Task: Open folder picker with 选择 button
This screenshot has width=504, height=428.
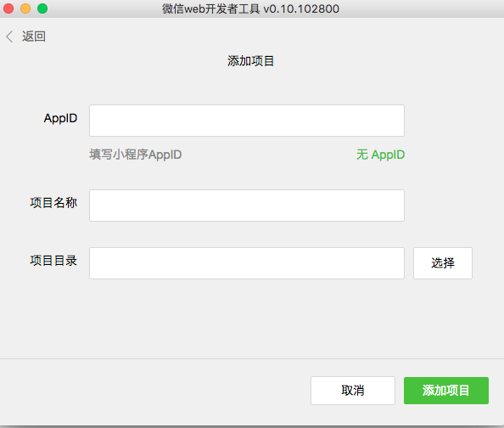Action: pos(443,263)
